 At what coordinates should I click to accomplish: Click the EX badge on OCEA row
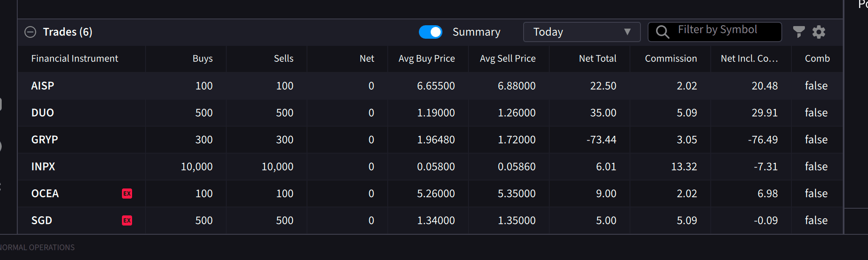[x=127, y=194]
